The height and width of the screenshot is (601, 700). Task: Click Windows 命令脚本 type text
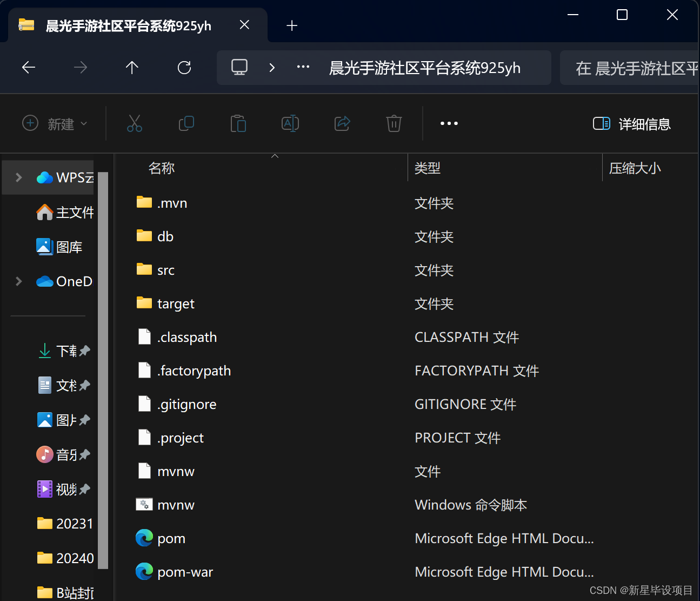tap(471, 505)
